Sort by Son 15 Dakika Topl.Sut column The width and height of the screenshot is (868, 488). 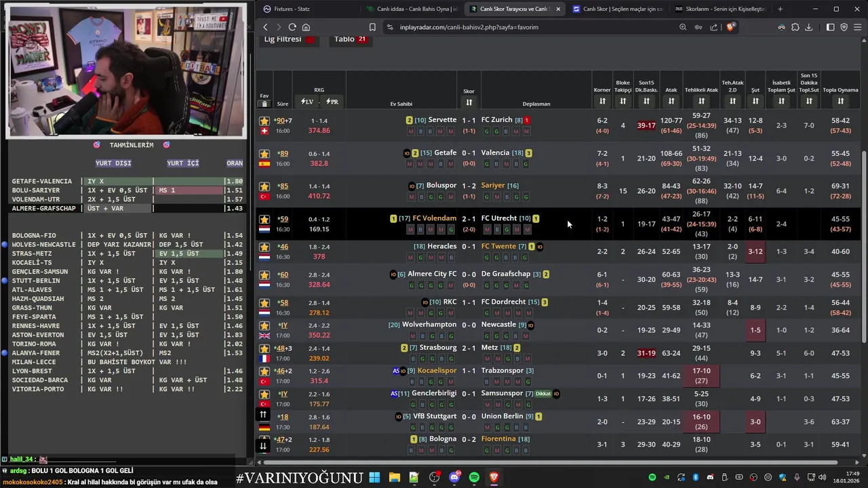(x=809, y=102)
